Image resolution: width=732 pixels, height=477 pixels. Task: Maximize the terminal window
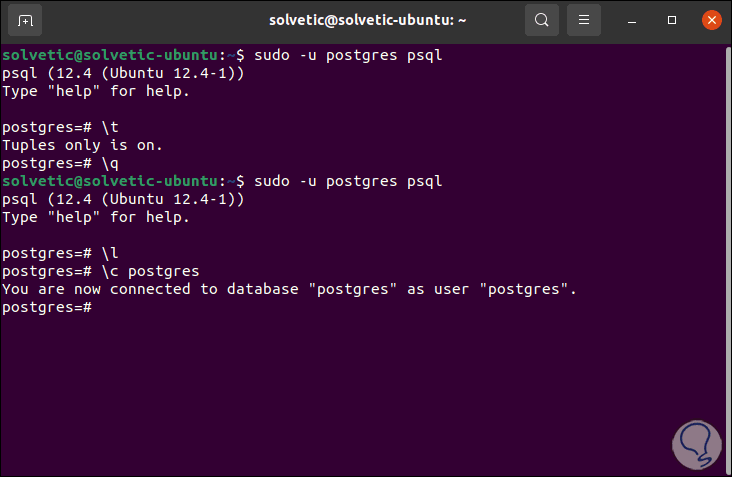point(673,20)
